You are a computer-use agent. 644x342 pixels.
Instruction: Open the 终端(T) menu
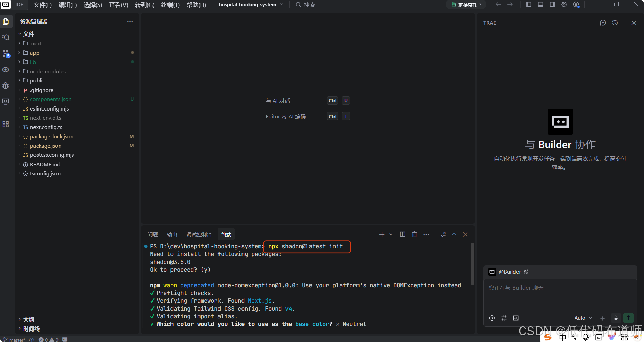coord(170,5)
